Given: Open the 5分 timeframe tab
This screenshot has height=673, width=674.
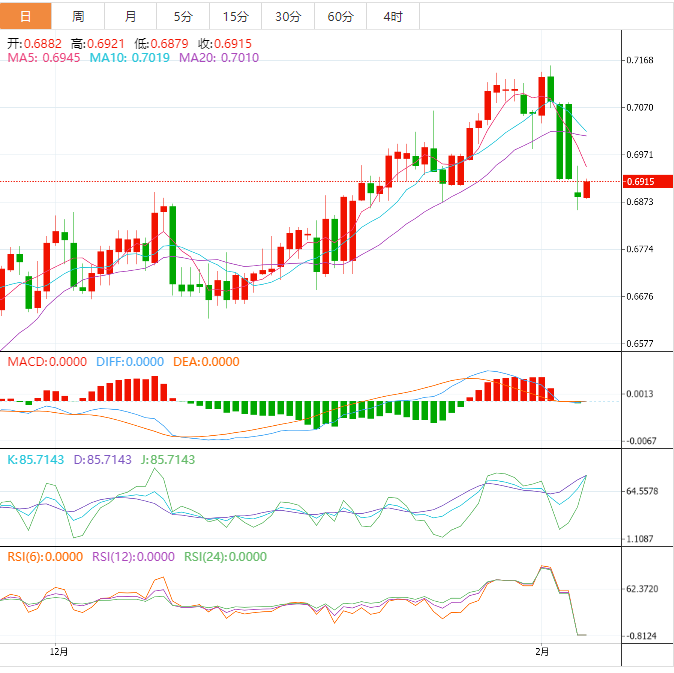Looking at the screenshot, I should pyautogui.click(x=183, y=16).
